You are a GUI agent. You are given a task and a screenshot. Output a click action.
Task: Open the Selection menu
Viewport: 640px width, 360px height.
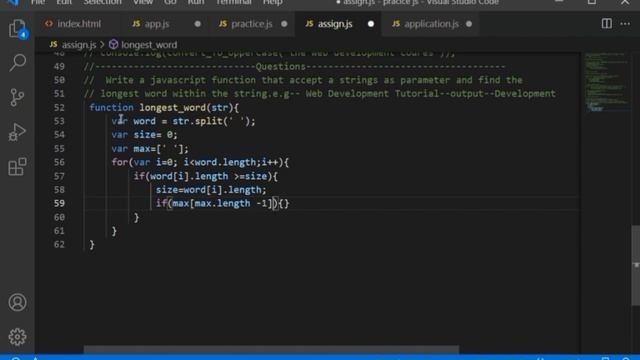pos(102,2)
